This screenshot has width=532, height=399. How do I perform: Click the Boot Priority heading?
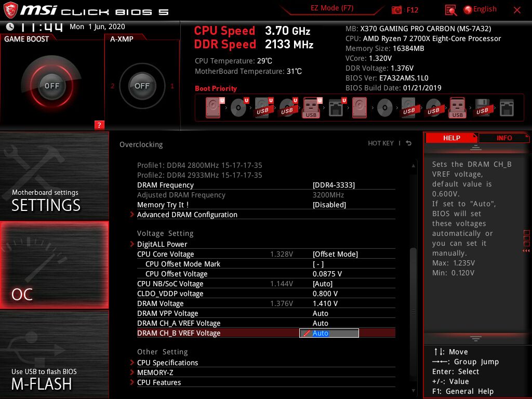(216, 88)
